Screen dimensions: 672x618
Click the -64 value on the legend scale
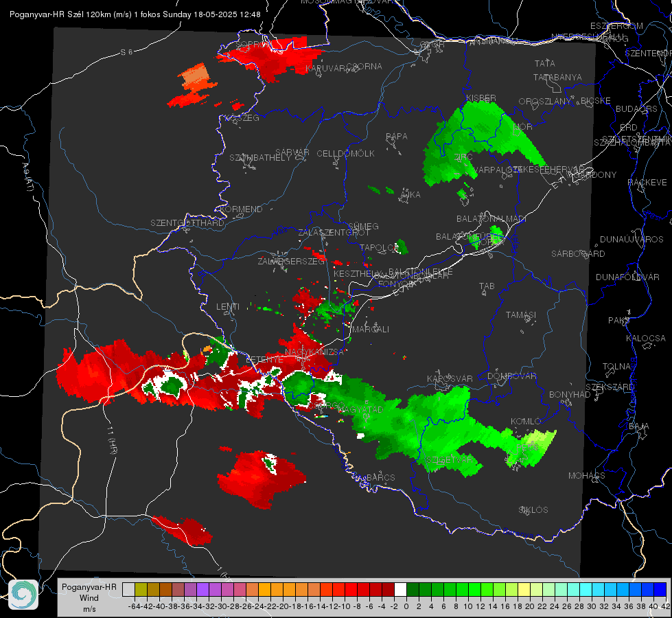pyautogui.click(x=134, y=606)
